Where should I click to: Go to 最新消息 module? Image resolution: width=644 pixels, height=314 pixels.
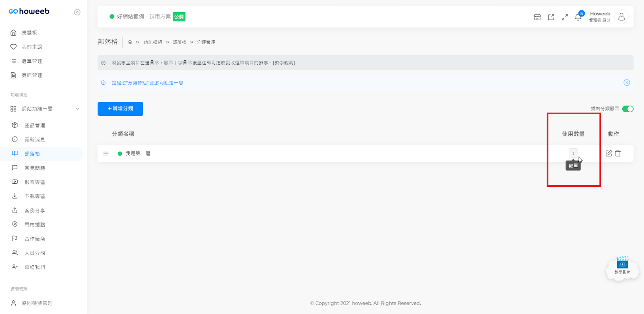tap(35, 140)
